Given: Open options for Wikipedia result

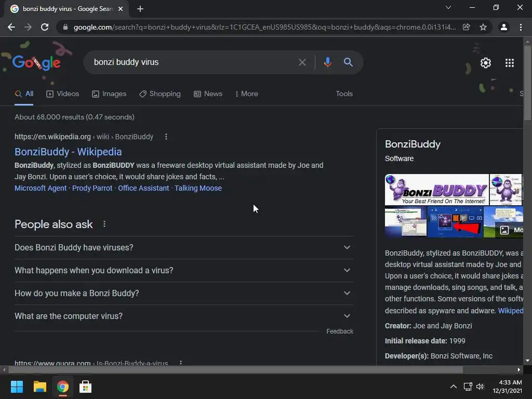Looking at the screenshot, I should 166,137.
